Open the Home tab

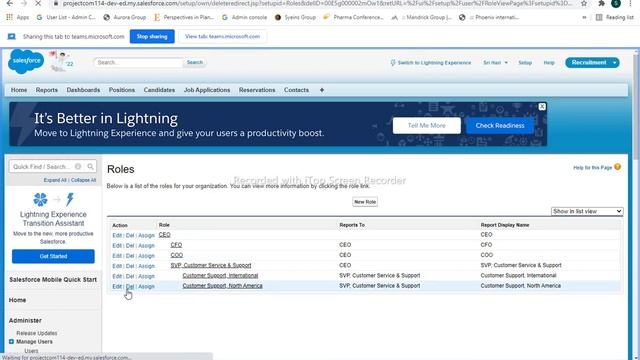coord(19,90)
